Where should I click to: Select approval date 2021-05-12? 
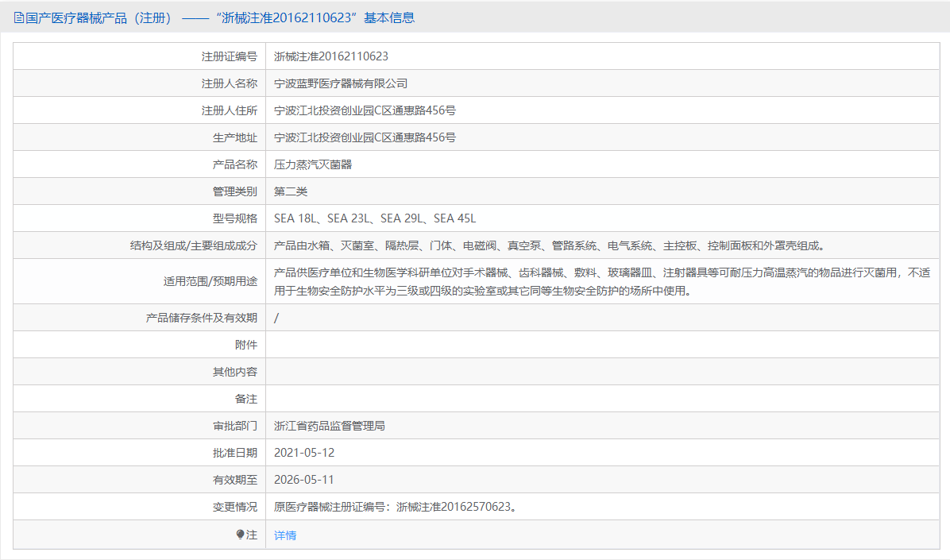[x=304, y=453]
